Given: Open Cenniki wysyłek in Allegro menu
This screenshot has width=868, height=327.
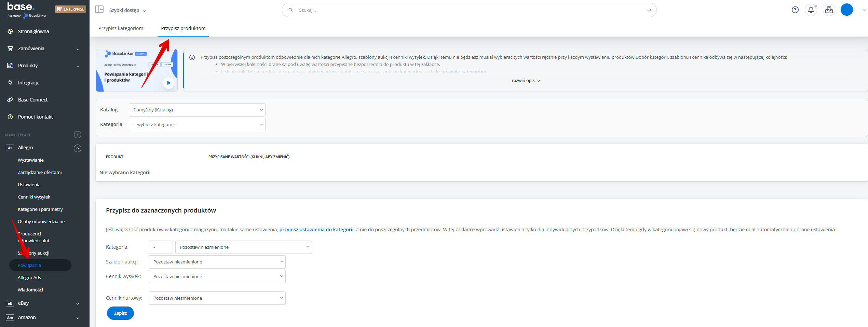Looking at the screenshot, I should (x=34, y=197).
